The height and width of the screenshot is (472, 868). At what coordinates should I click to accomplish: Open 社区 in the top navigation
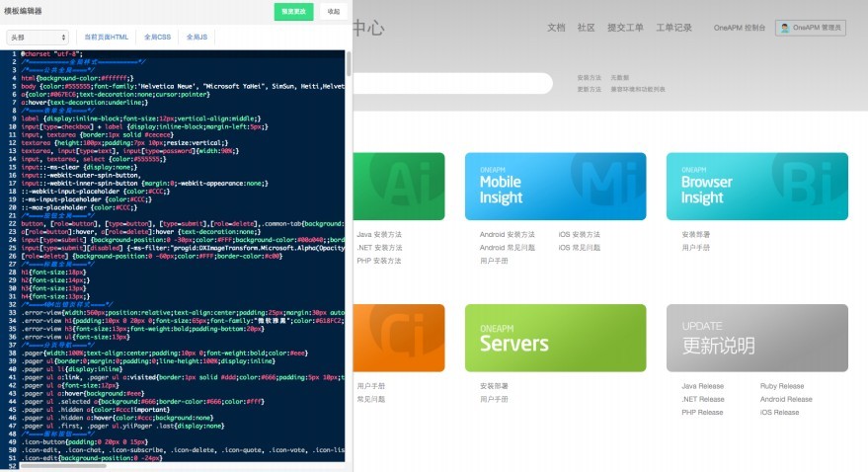586,28
